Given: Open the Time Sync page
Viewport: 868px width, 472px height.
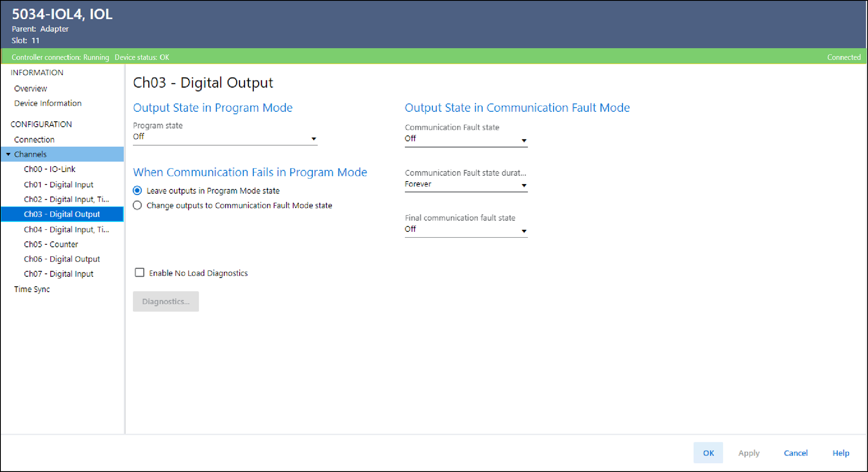Looking at the screenshot, I should point(32,289).
